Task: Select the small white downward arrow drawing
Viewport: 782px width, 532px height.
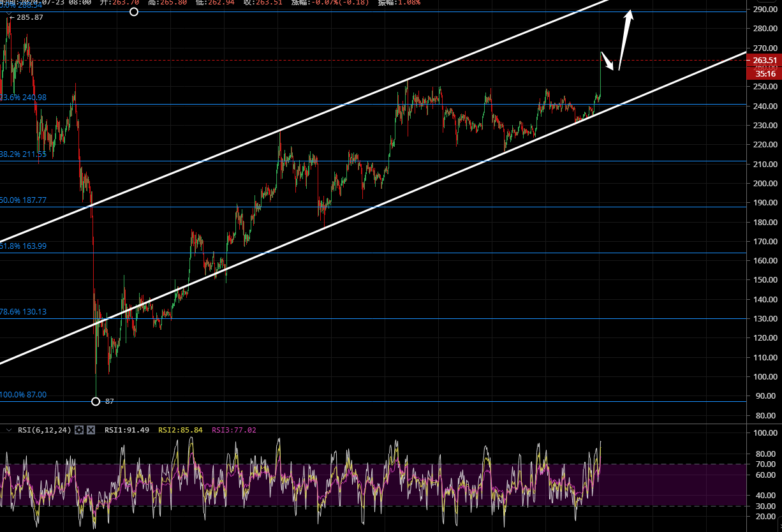Action: (x=608, y=61)
